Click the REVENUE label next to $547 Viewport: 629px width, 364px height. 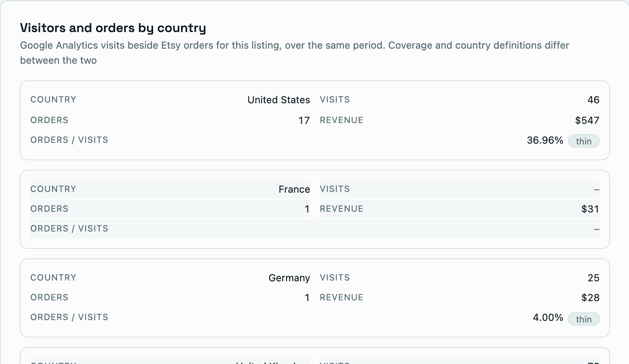click(341, 120)
